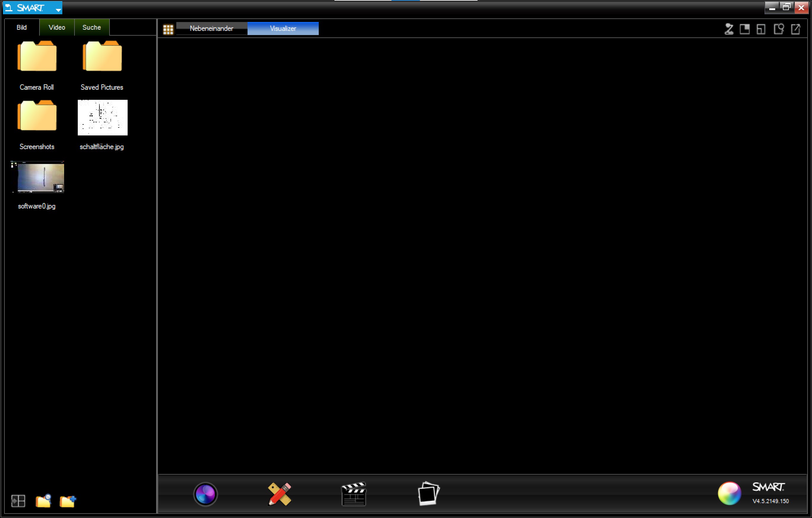Screen dimensions: 812x518
Task: Click the Saved Pictures label
Action: (102, 87)
